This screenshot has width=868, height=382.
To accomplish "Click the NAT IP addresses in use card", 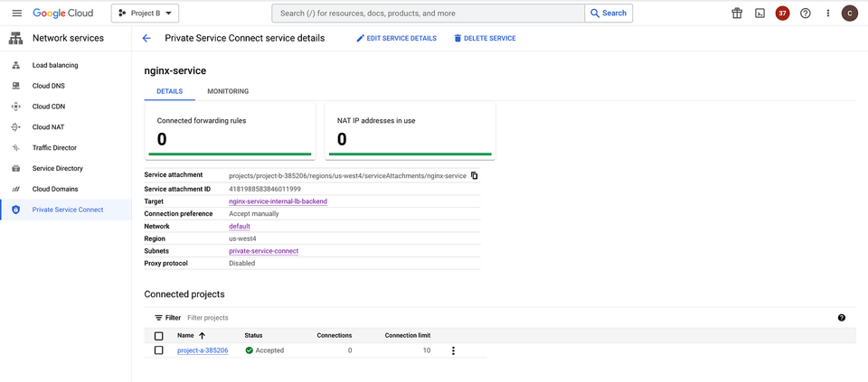I will [410, 131].
